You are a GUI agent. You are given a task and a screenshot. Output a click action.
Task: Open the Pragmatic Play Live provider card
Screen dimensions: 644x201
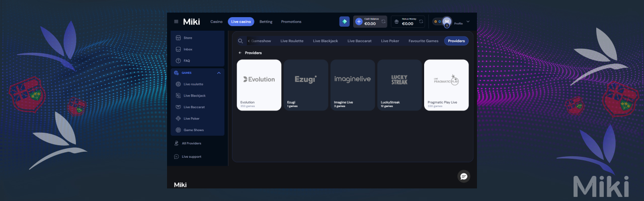pyautogui.click(x=446, y=85)
